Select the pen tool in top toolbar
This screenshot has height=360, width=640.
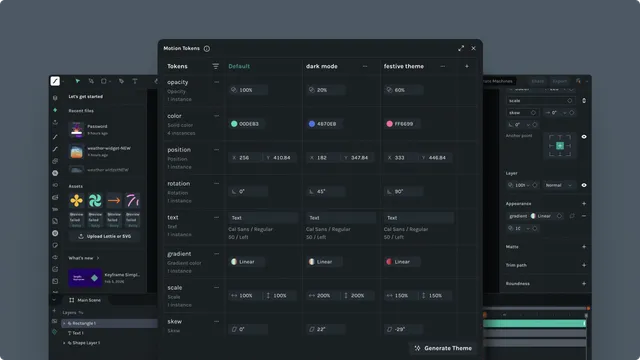point(121,81)
